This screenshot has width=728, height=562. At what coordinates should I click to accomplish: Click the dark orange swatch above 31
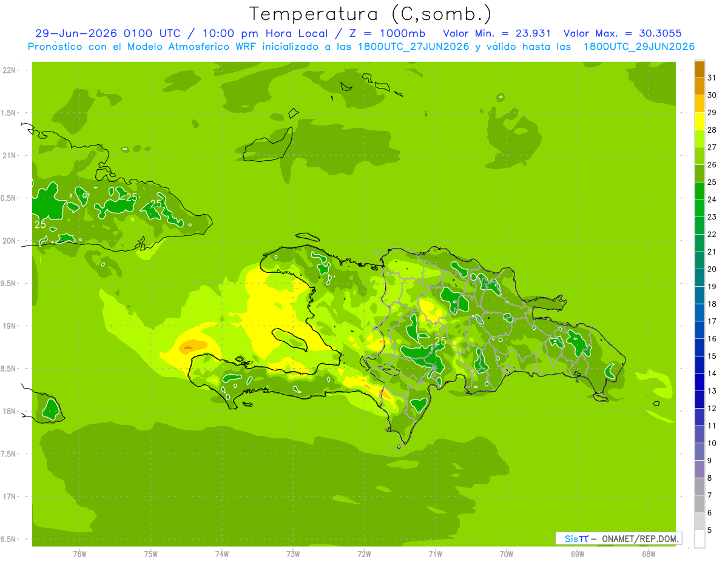699,69
